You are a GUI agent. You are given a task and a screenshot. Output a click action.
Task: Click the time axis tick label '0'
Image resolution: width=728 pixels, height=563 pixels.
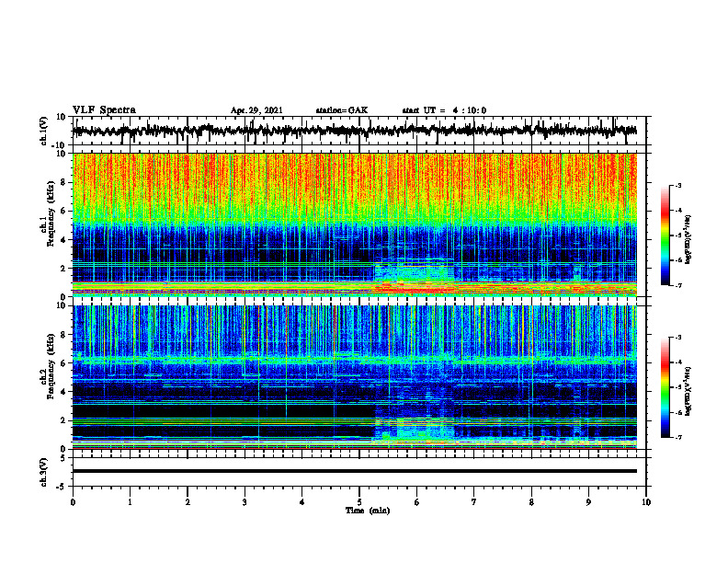[x=73, y=502]
